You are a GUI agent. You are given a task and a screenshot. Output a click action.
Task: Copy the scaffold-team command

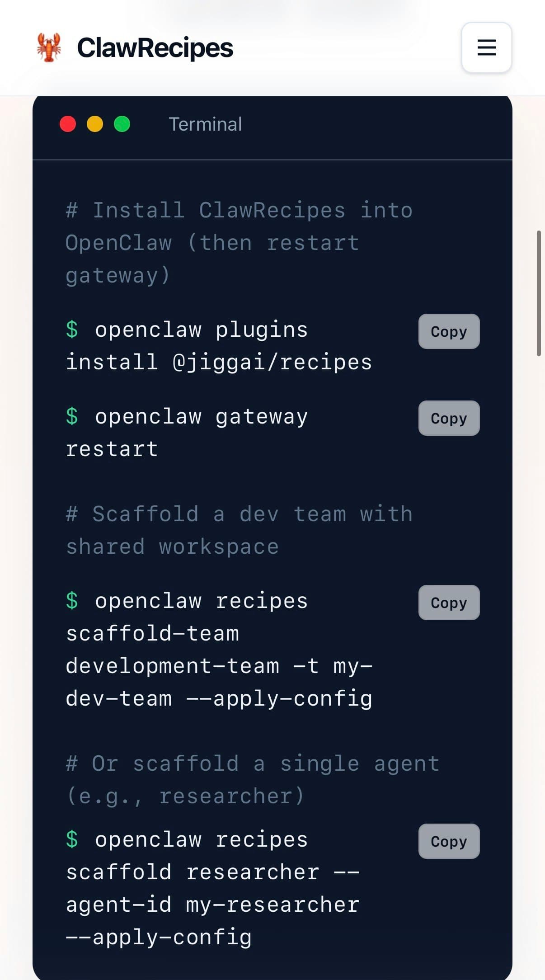(x=448, y=603)
